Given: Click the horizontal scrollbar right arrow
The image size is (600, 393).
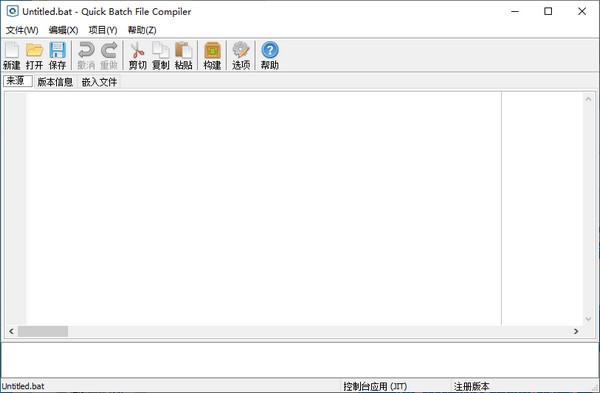Looking at the screenshot, I should pos(576,331).
